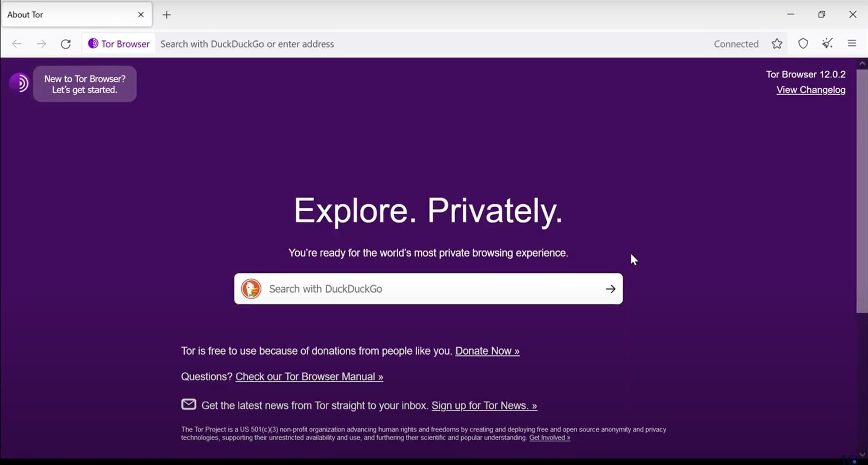Open the security level shield icon
This screenshot has height=465, width=868.
click(x=803, y=44)
